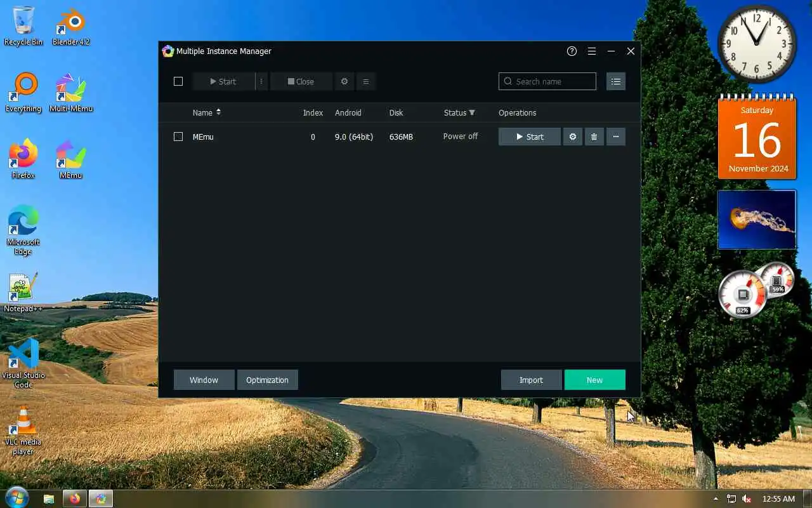The image size is (812, 508).
Task: Click the CPU meter gauge gadget
Action: pos(743,294)
